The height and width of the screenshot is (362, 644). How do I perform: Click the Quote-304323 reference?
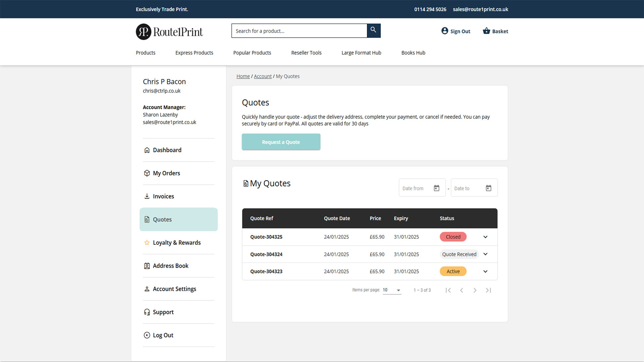[x=266, y=271]
